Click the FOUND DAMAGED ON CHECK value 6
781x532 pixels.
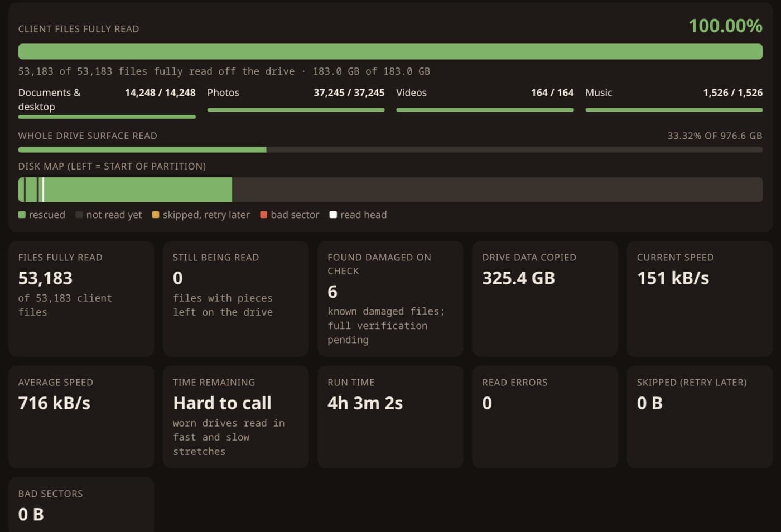point(332,292)
